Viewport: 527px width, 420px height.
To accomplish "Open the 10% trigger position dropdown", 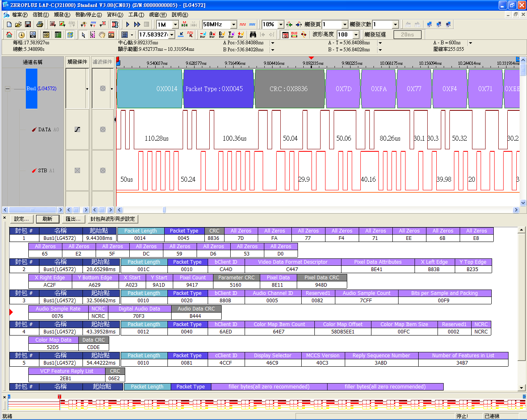I will [x=281, y=25].
